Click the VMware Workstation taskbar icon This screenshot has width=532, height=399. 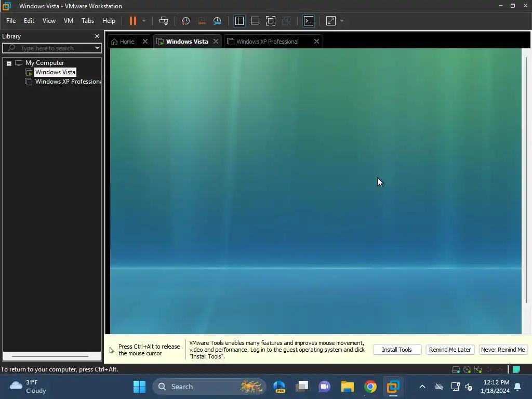[393, 387]
